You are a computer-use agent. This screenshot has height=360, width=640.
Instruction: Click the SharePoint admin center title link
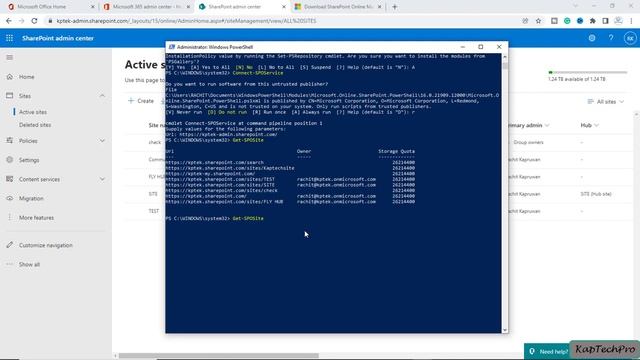pos(58,38)
